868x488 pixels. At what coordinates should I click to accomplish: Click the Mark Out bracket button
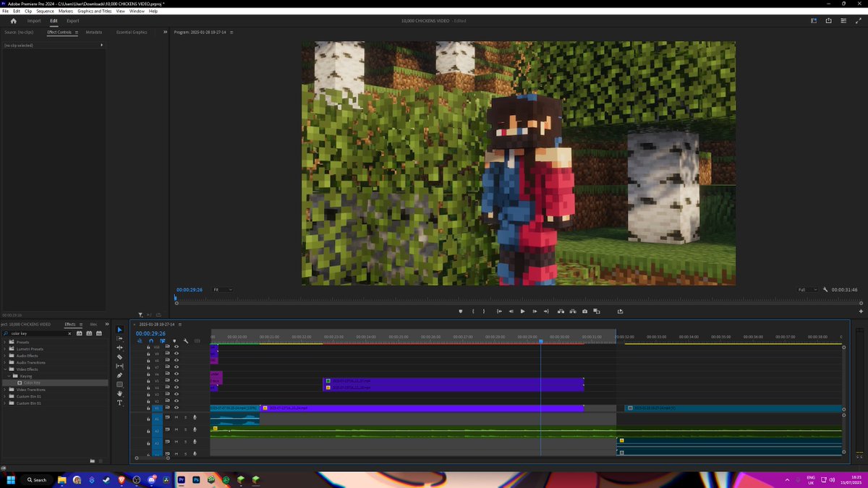tap(484, 312)
